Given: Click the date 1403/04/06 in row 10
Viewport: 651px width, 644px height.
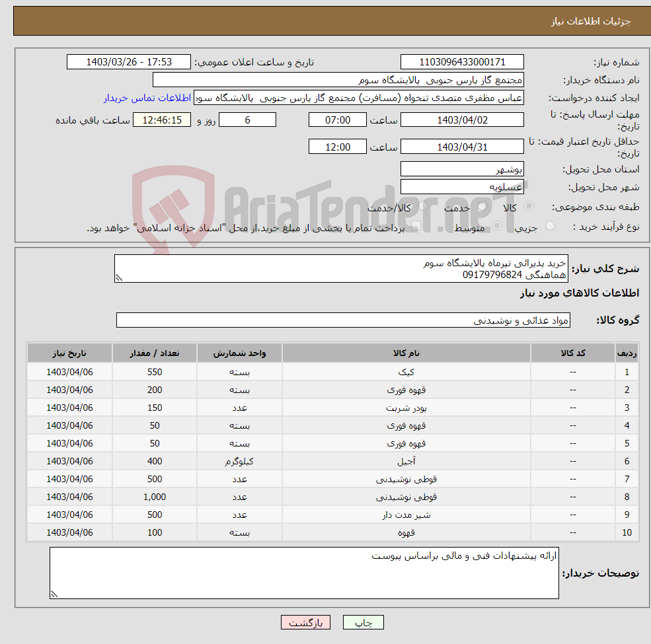Looking at the screenshot, I should pos(69,532).
